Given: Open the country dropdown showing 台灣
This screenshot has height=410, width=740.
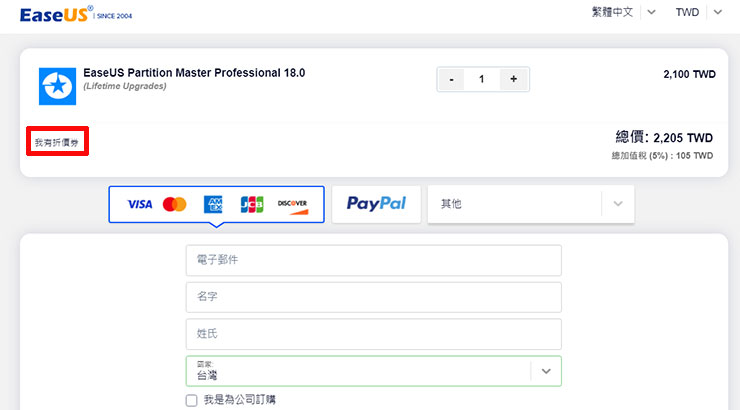Looking at the screenshot, I should (x=374, y=371).
